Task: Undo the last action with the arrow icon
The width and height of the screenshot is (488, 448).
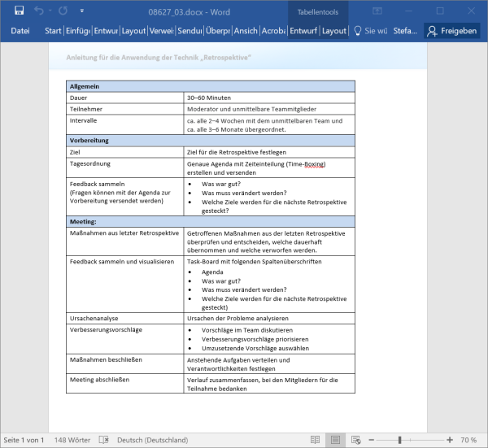Action: point(38,11)
